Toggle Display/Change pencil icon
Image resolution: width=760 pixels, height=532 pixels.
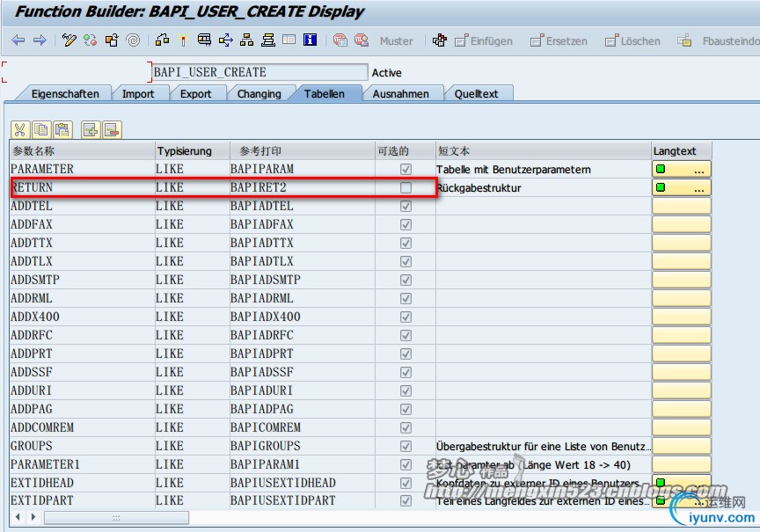69,40
